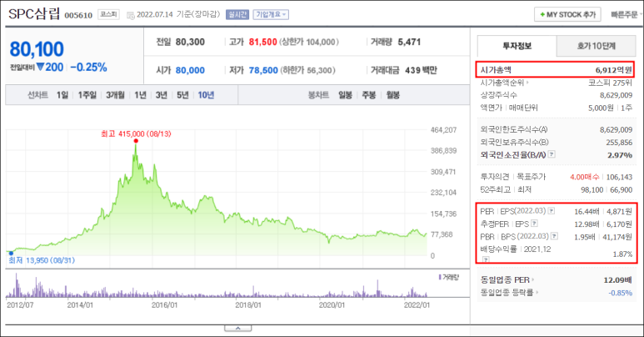Show the 주봉 candlestick chart
Screen dimensions: 644x337
click(369, 95)
